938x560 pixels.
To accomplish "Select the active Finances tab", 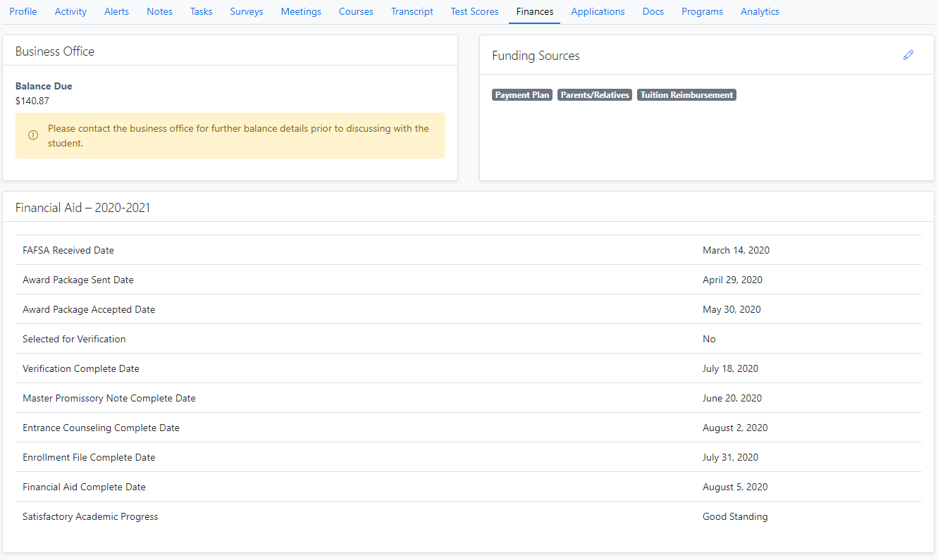I will click(534, 11).
